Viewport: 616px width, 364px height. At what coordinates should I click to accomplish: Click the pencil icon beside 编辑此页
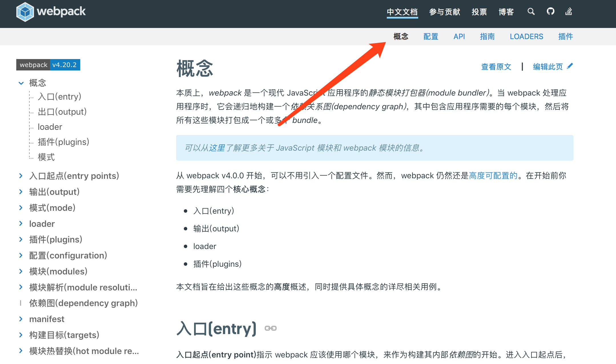(570, 66)
